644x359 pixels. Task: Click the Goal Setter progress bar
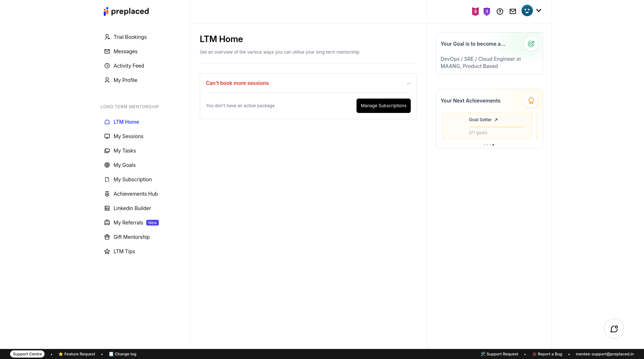click(497, 127)
